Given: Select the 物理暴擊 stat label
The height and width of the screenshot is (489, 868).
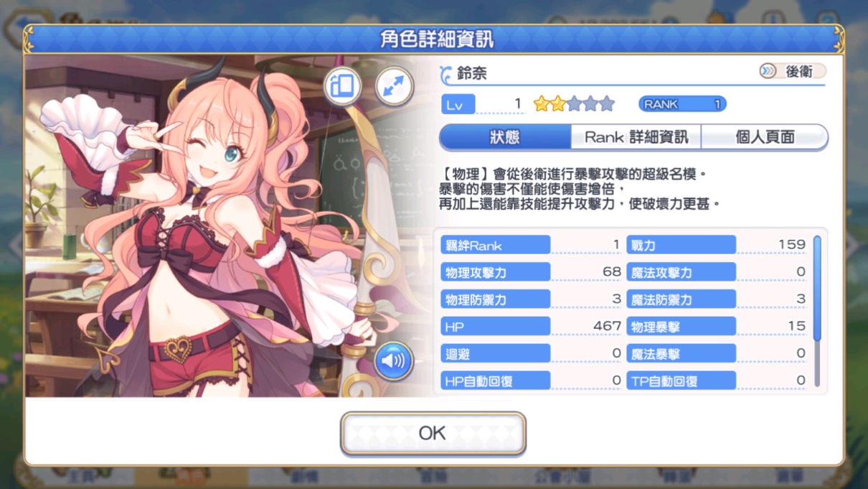Looking at the screenshot, I should 681,326.
